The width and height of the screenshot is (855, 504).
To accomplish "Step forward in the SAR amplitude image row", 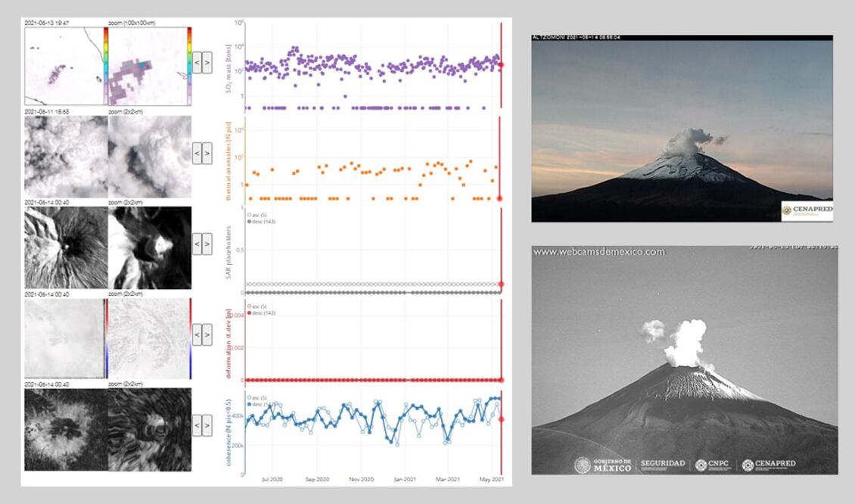I will [207, 244].
